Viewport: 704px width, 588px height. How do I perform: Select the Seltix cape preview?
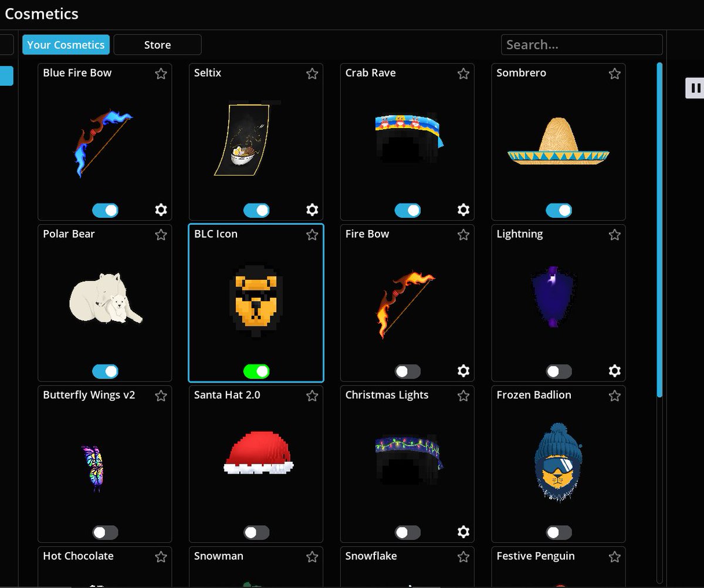(249, 140)
